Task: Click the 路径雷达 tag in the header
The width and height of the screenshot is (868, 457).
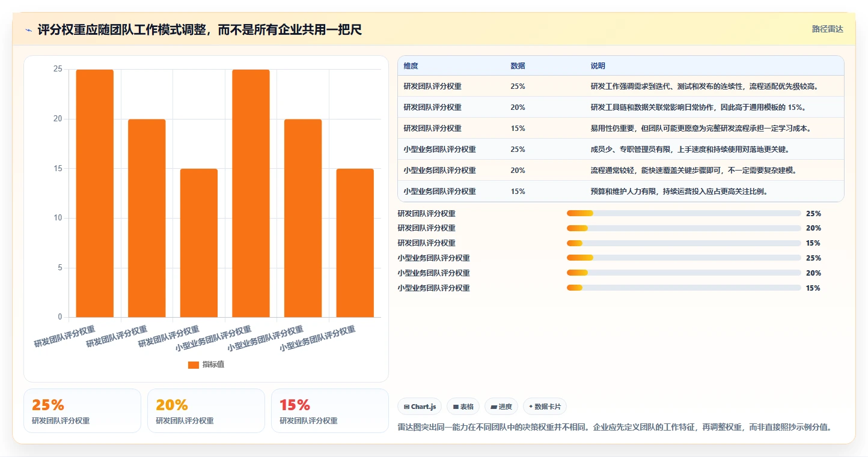Action: point(827,29)
